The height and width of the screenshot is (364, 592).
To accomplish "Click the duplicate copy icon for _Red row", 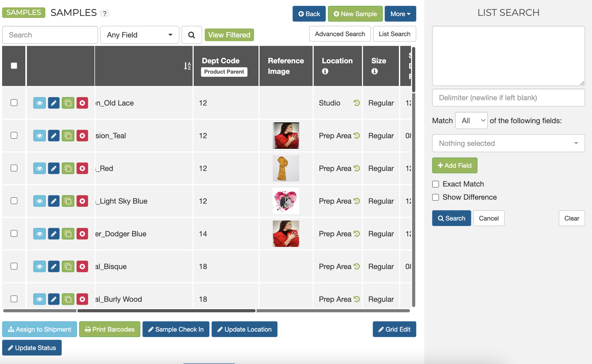I will point(68,168).
